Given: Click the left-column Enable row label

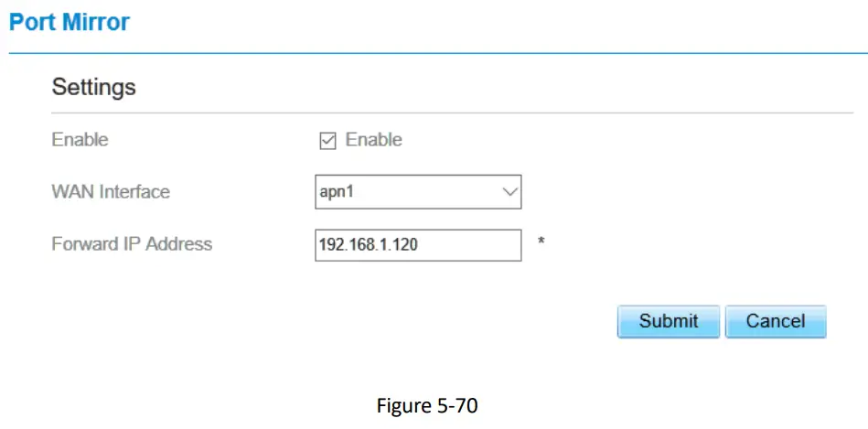Looking at the screenshot, I should click(80, 140).
